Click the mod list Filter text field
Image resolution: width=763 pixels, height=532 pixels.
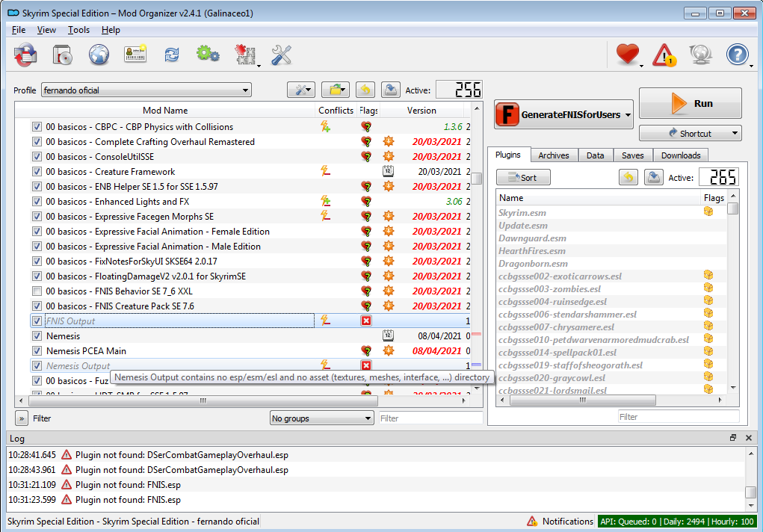pos(430,418)
